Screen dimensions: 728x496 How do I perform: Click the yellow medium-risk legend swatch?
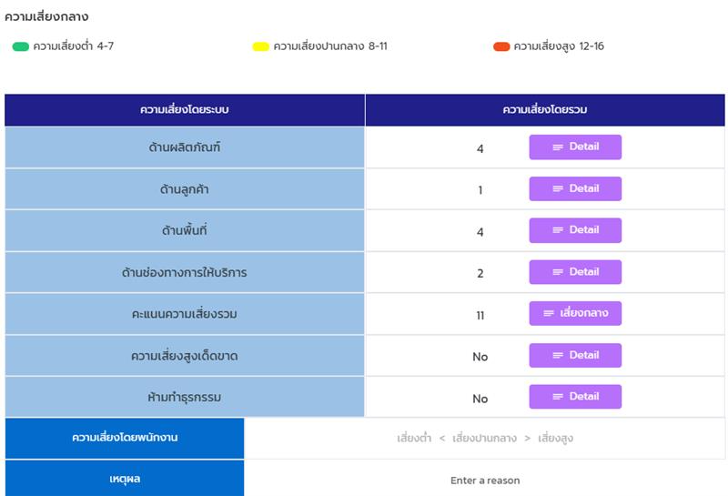[x=261, y=47]
